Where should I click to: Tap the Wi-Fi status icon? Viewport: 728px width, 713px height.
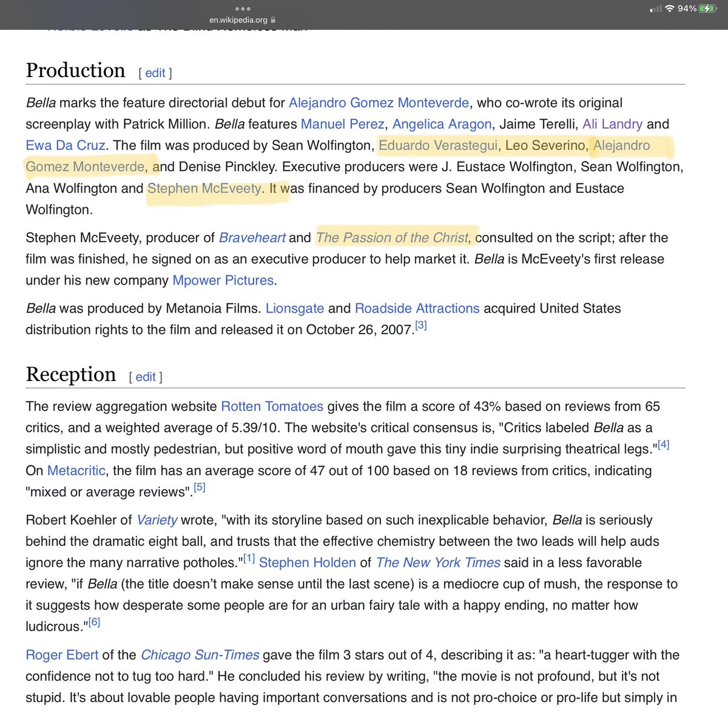point(670,8)
